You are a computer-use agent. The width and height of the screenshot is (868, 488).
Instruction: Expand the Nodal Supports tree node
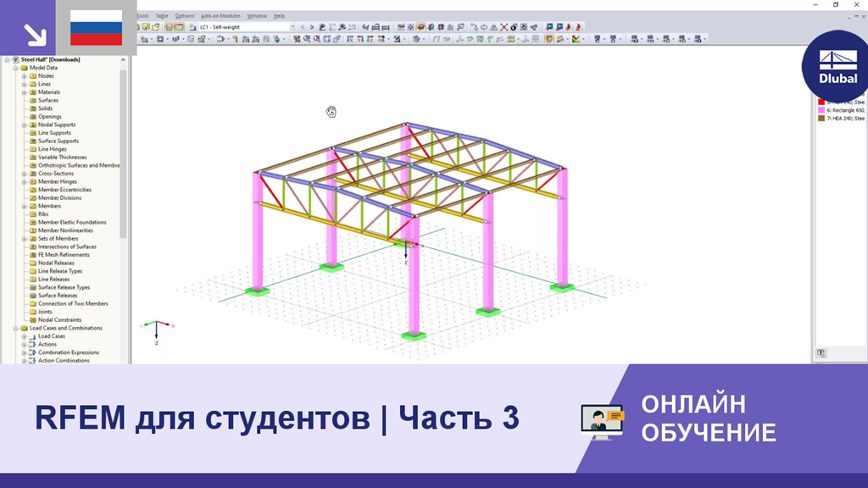[x=25, y=125]
